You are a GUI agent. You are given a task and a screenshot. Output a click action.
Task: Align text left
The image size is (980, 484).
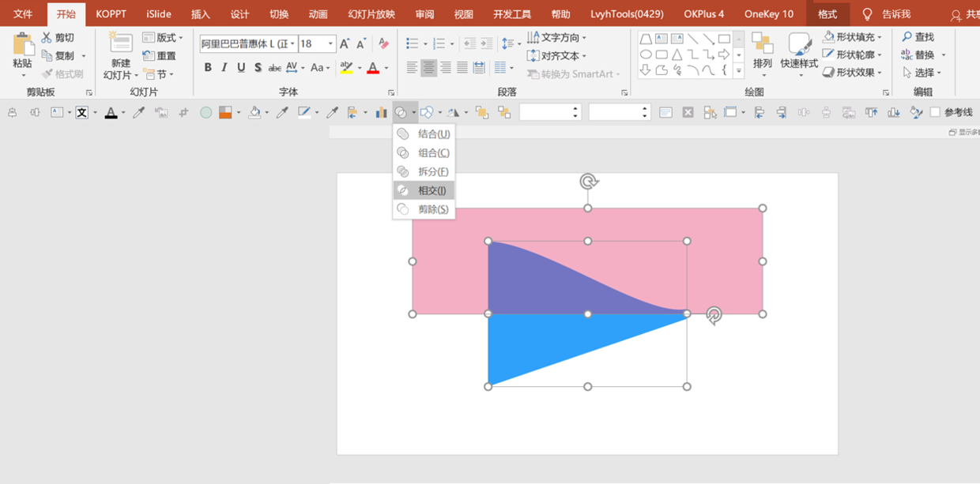412,68
